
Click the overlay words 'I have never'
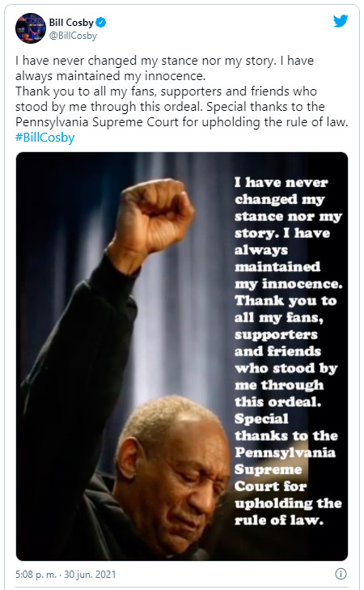[x=281, y=183]
